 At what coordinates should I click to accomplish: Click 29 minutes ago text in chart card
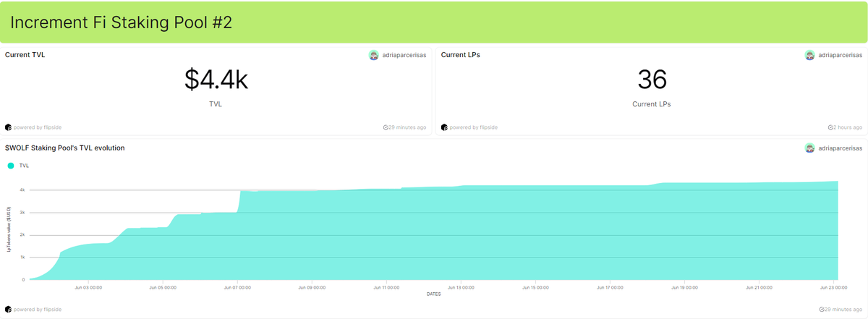843,309
